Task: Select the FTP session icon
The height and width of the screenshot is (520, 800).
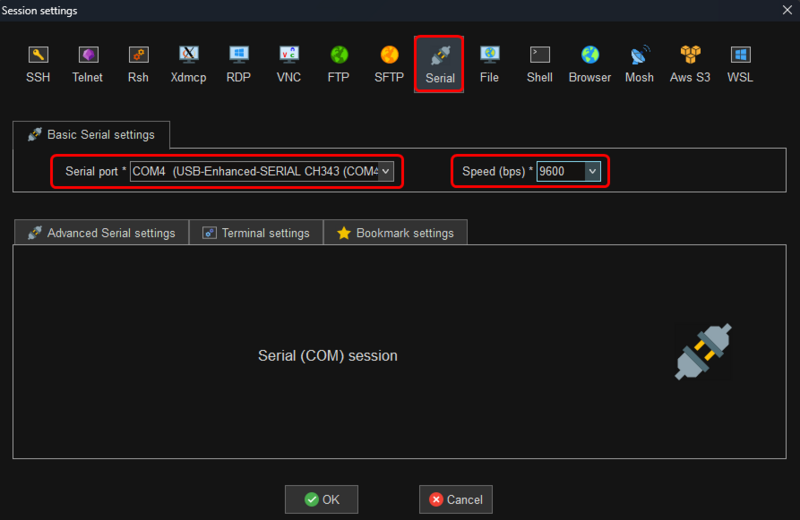Action: click(339, 64)
